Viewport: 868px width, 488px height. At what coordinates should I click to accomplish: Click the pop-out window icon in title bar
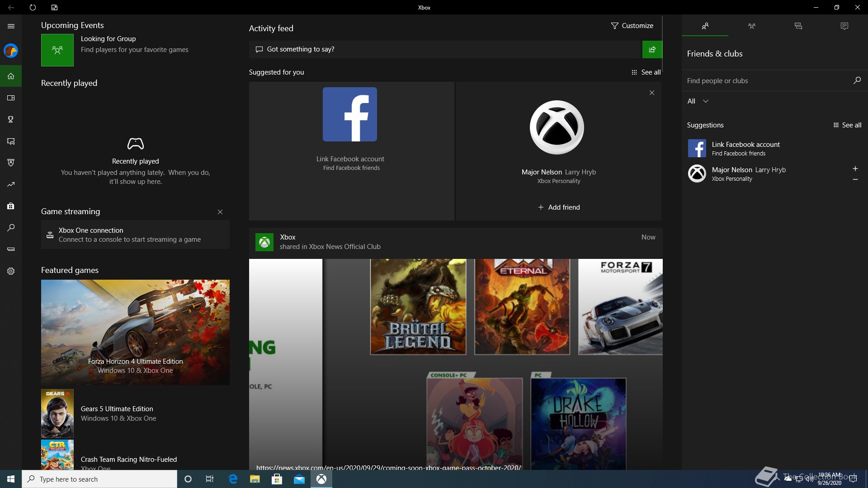54,7
